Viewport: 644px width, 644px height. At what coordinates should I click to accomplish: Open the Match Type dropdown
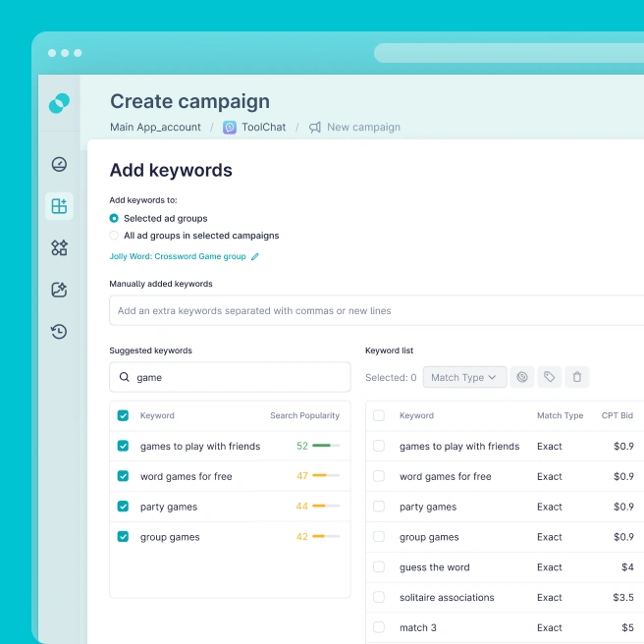(x=464, y=377)
